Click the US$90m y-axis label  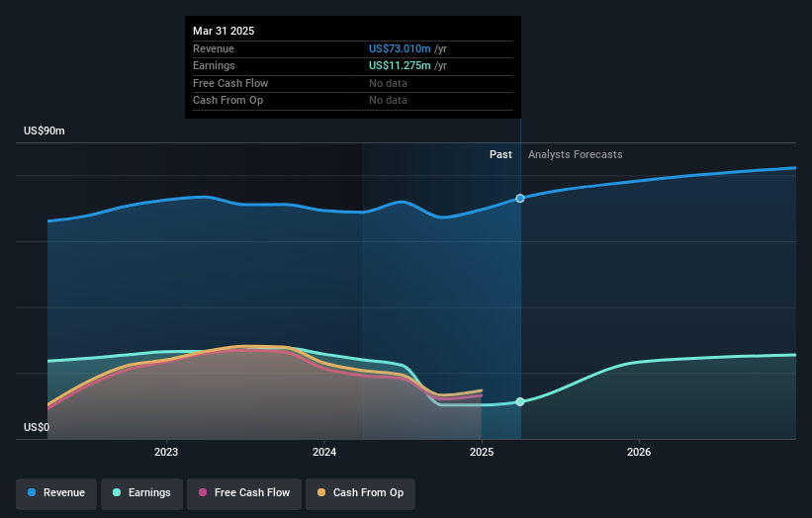(45, 130)
